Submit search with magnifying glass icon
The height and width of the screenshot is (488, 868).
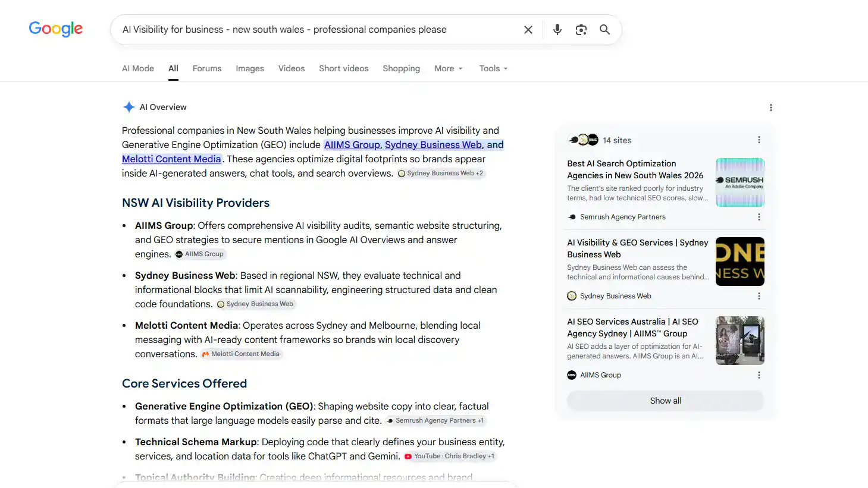tap(604, 30)
